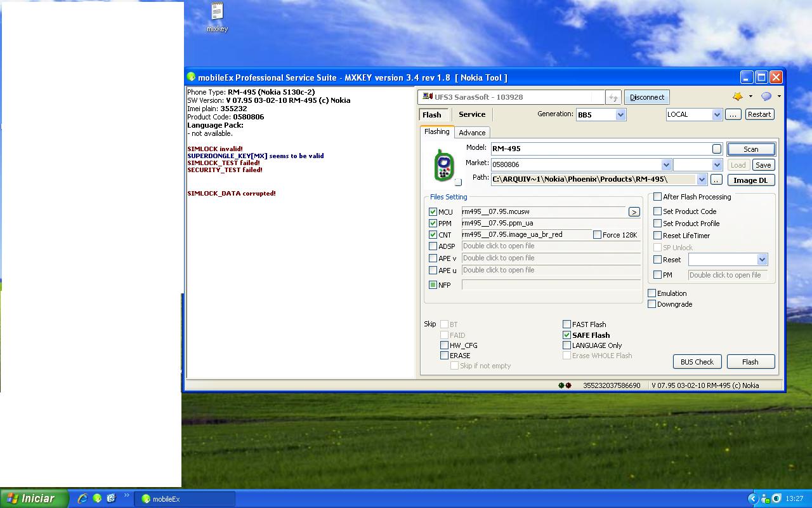Expand the Path history dropdown
This screenshot has height=508, width=812.
pyautogui.click(x=702, y=180)
